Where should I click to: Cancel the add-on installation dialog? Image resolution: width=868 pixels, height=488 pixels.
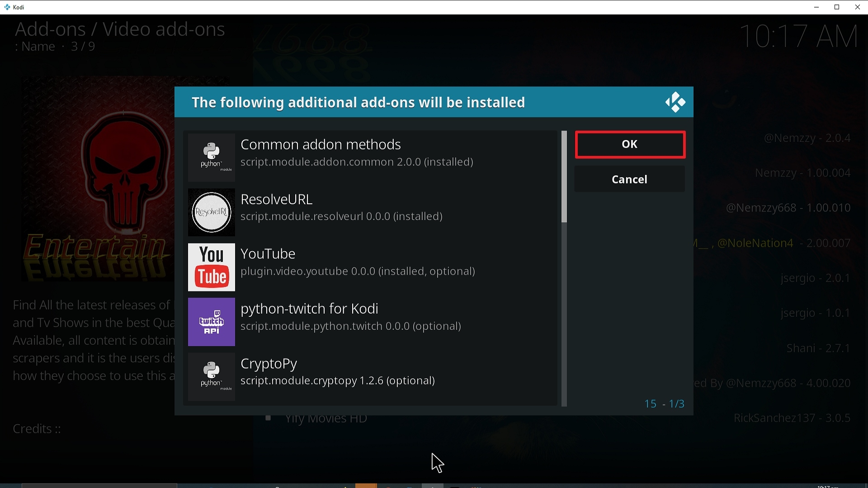click(630, 179)
